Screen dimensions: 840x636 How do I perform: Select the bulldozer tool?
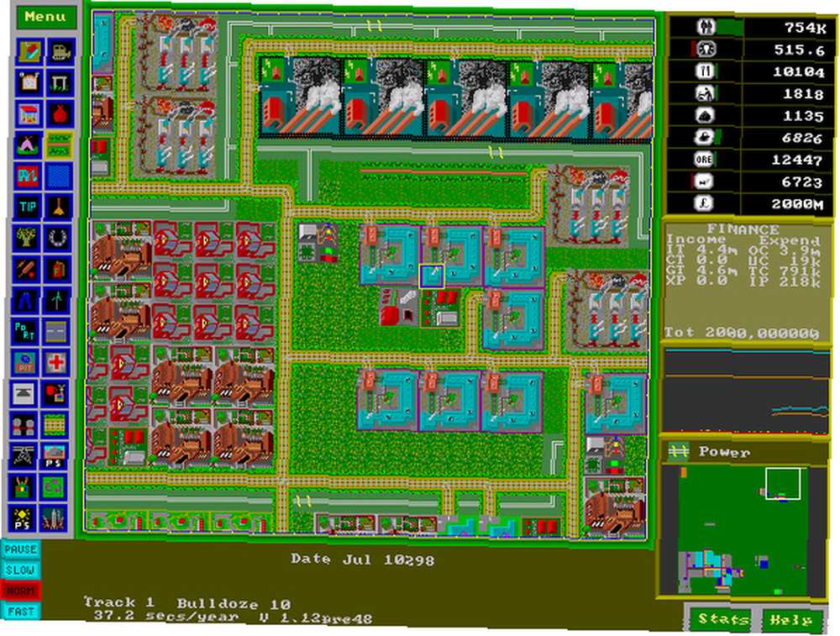(x=60, y=51)
